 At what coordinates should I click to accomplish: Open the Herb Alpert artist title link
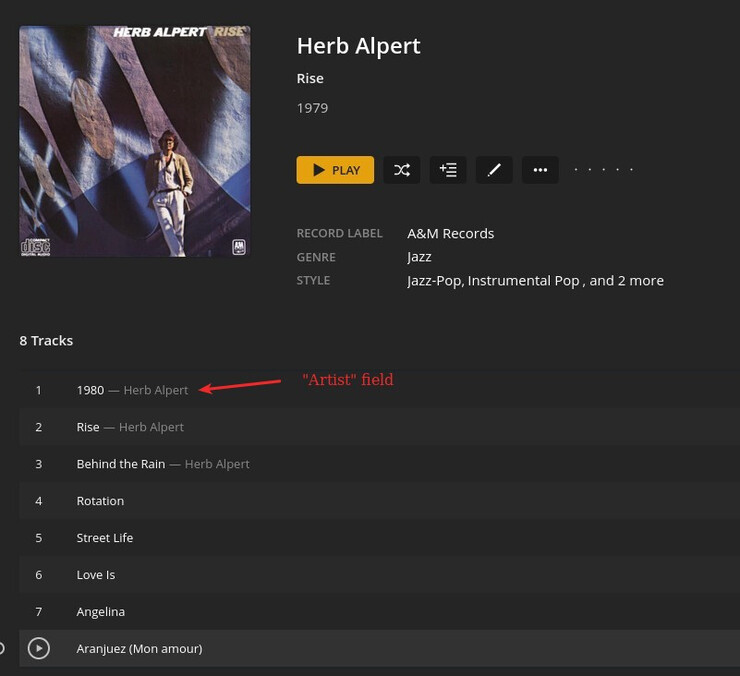click(358, 46)
